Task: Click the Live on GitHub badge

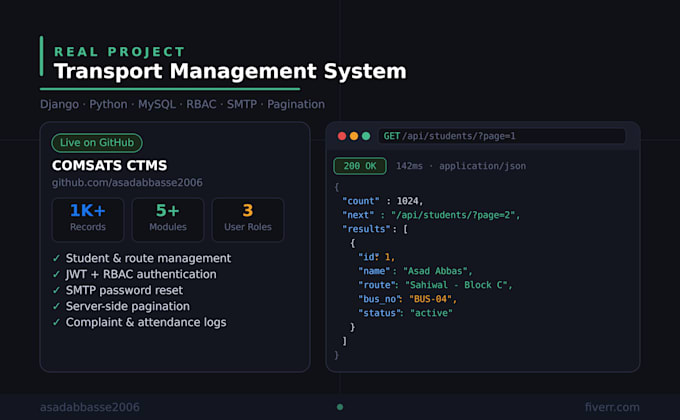Action: click(x=97, y=143)
